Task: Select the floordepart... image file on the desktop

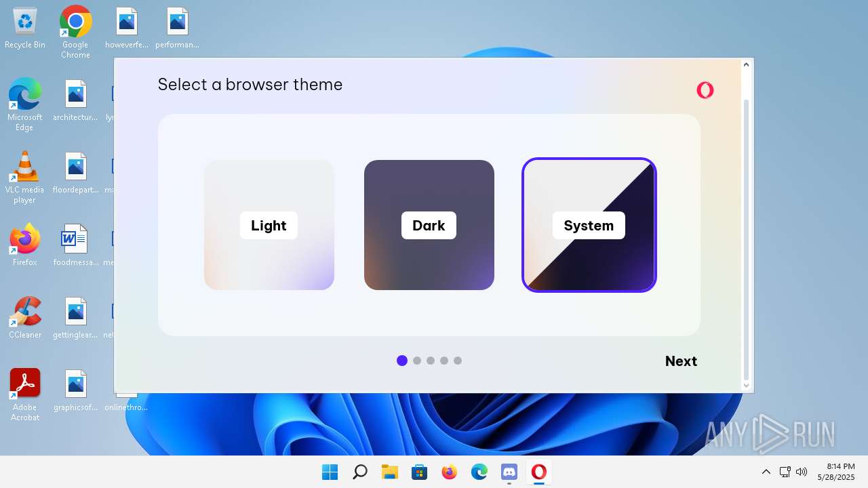Action: coord(76,174)
